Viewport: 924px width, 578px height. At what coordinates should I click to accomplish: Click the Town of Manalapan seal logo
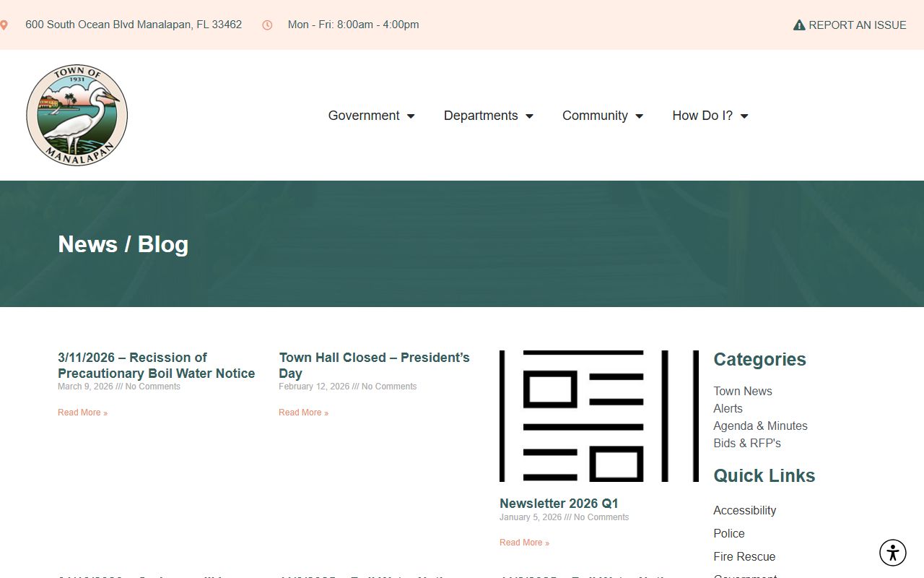77,116
